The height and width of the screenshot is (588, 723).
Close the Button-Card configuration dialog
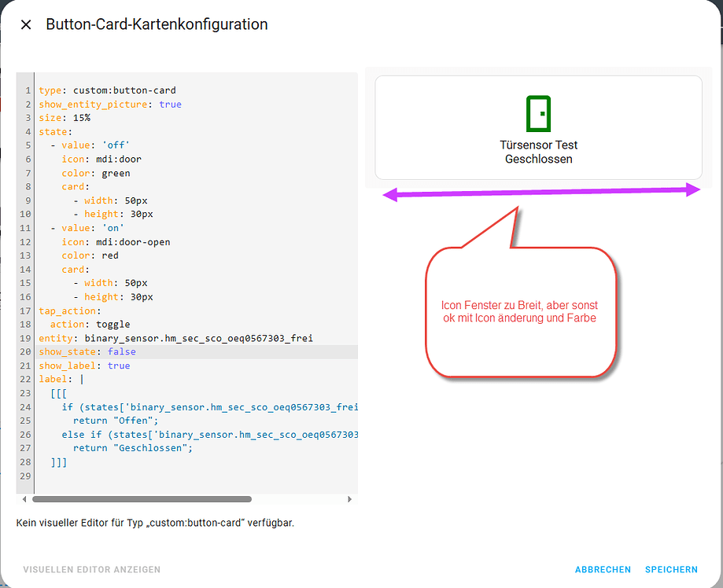point(25,24)
